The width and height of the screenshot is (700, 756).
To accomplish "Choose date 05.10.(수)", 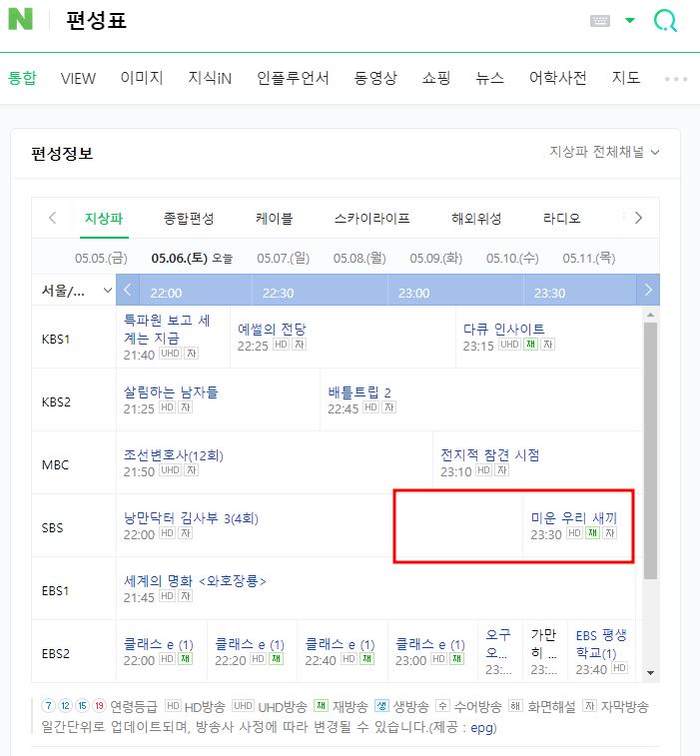I will pyautogui.click(x=512, y=259).
